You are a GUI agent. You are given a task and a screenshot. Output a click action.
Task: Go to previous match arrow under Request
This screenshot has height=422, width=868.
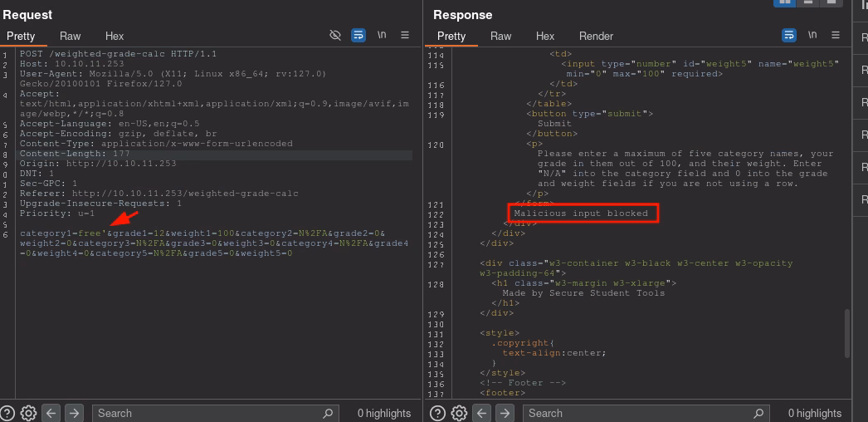[x=51, y=413]
